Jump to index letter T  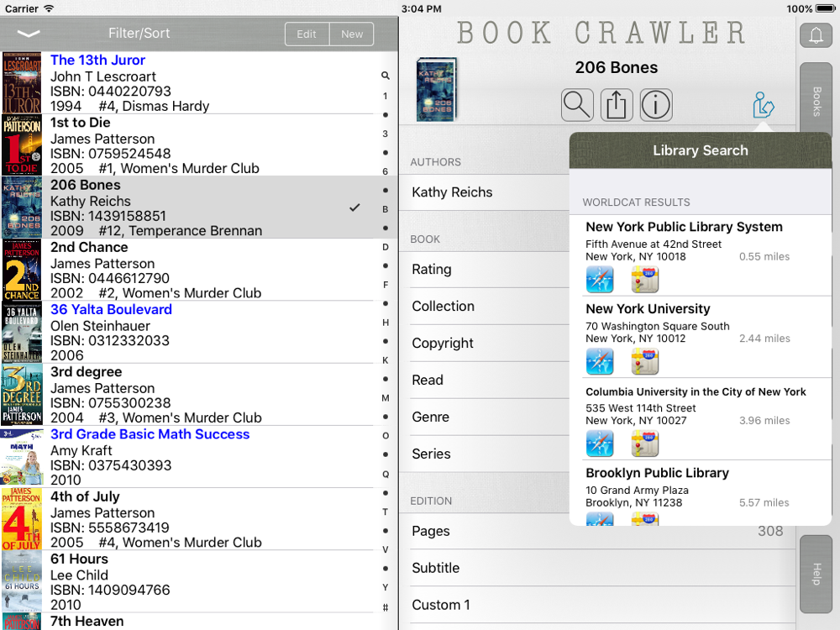click(x=386, y=512)
